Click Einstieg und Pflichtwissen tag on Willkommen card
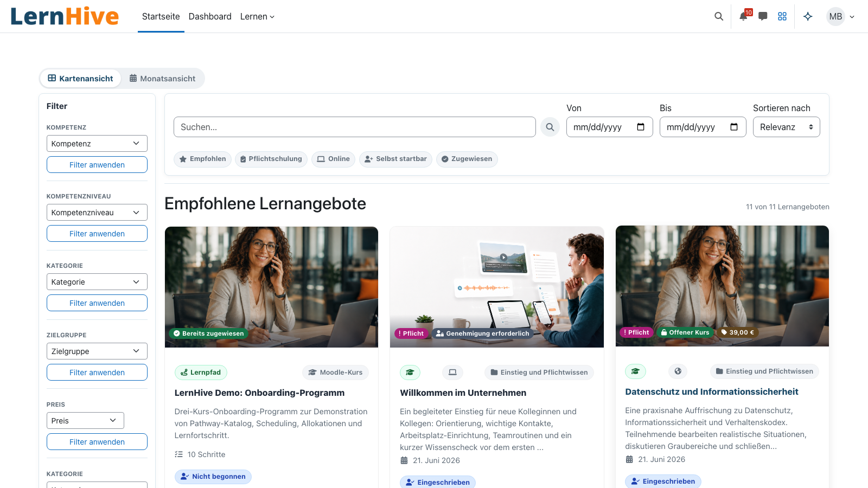Viewport: 868px width, 488px height. [x=539, y=372]
